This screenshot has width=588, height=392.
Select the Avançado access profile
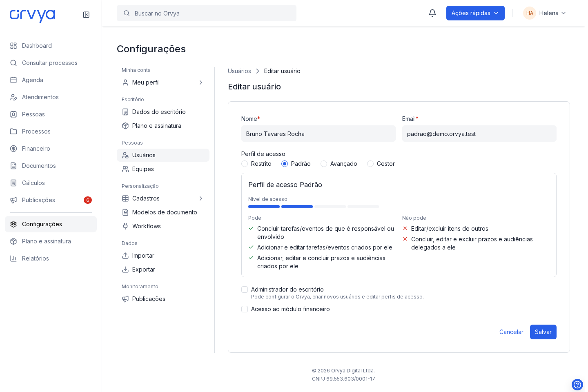tap(324, 164)
